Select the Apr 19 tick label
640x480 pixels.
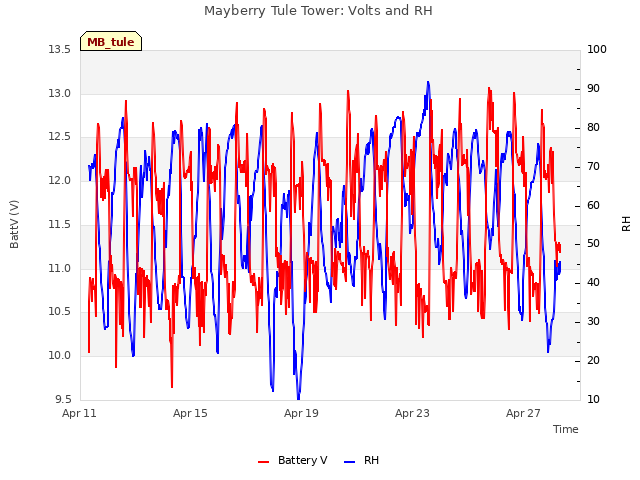pos(301,413)
